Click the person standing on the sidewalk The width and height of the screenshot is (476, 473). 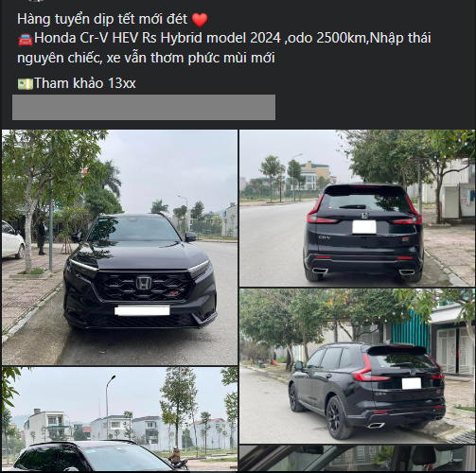(x=42, y=236)
